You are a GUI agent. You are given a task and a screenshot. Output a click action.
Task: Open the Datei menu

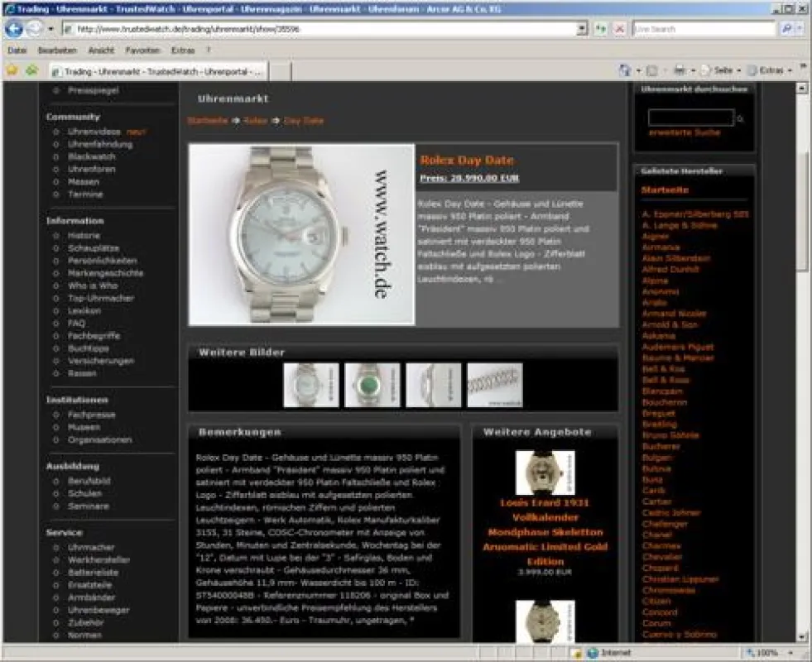pos(17,50)
